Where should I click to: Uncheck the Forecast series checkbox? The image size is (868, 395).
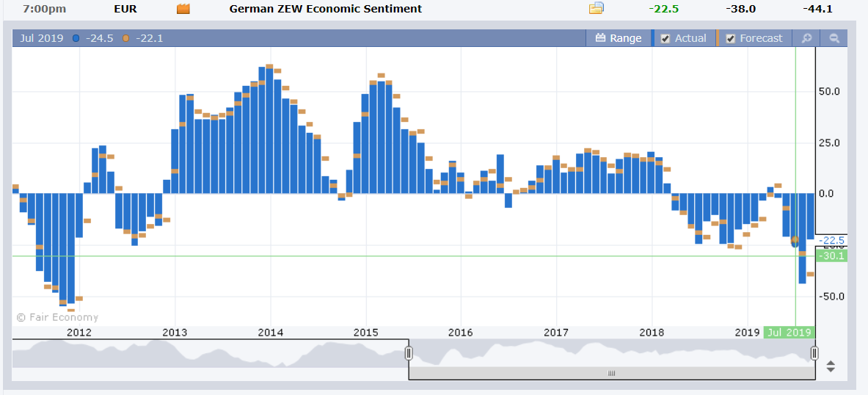point(730,38)
